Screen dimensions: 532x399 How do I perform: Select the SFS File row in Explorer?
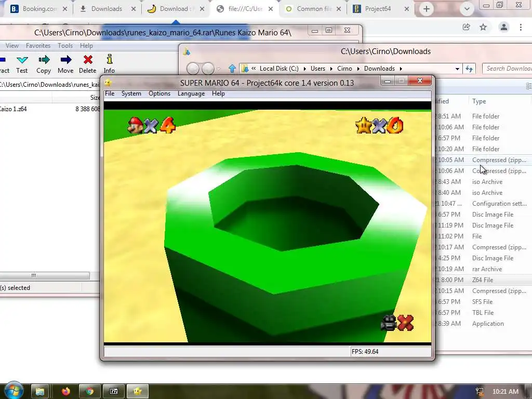tap(483, 302)
